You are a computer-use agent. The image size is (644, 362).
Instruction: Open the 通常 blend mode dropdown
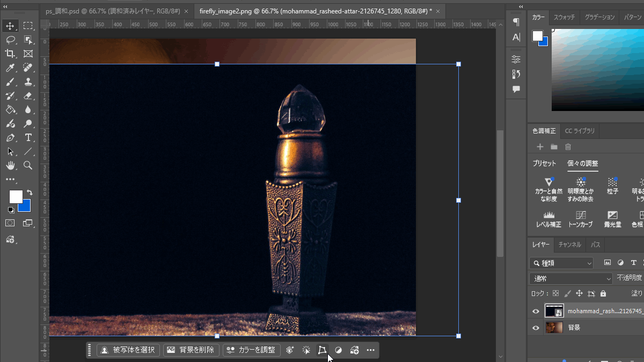point(570,278)
